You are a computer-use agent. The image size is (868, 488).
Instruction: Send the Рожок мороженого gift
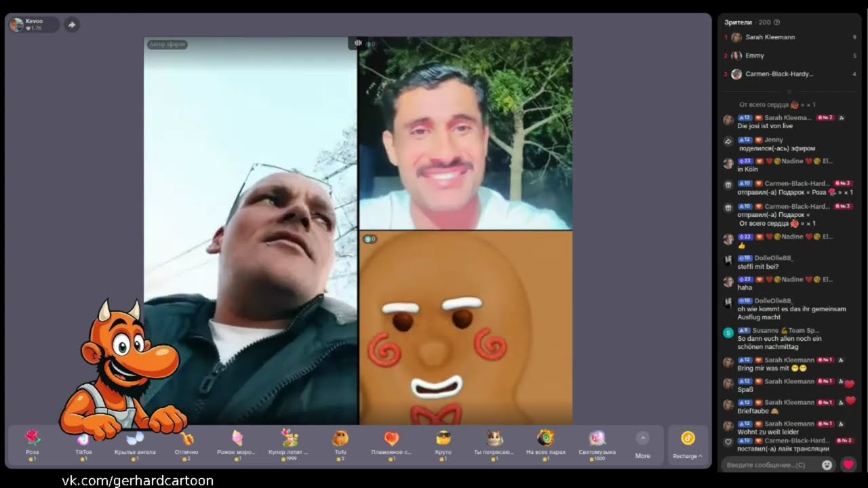pyautogui.click(x=237, y=445)
